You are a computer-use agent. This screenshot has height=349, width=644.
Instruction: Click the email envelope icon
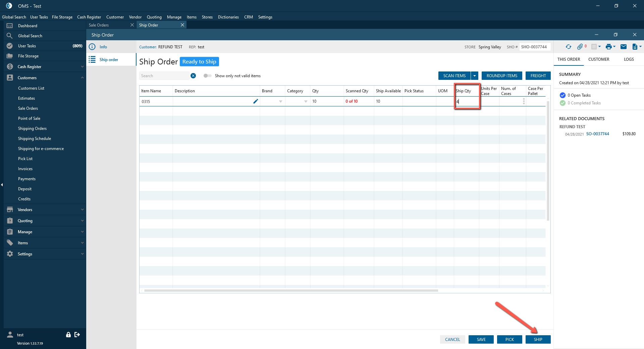point(623,47)
